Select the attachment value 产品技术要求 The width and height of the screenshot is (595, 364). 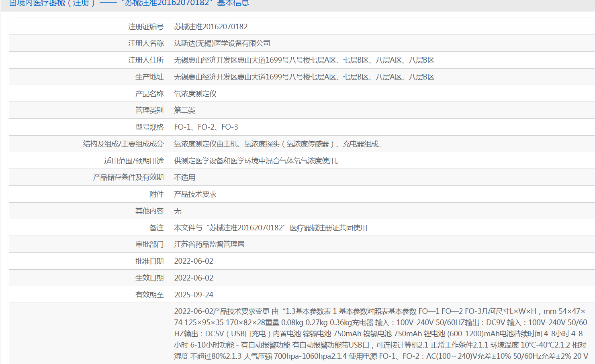[195, 194]
